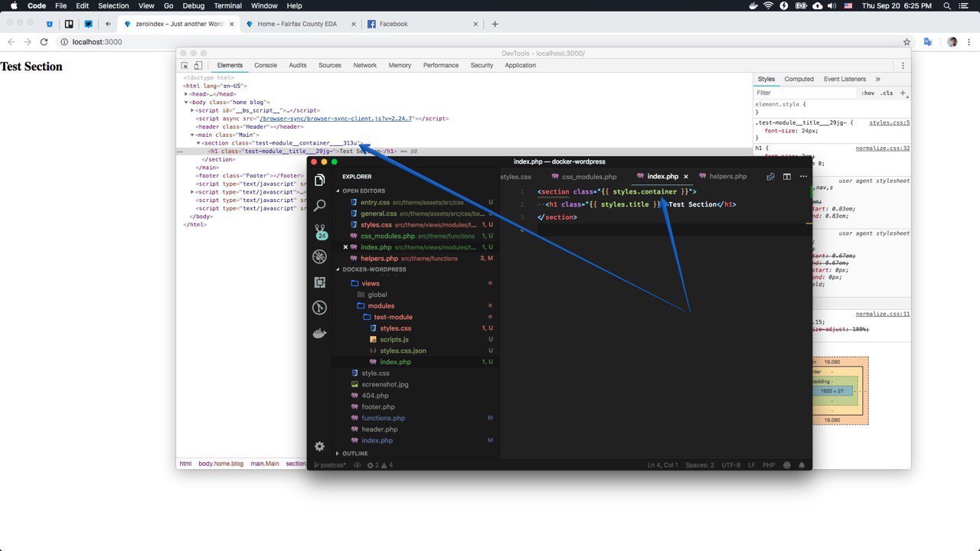Open Problems via errors and warnings count in status bar
This screenshot has width=980, height=551.
pos(380,465)
